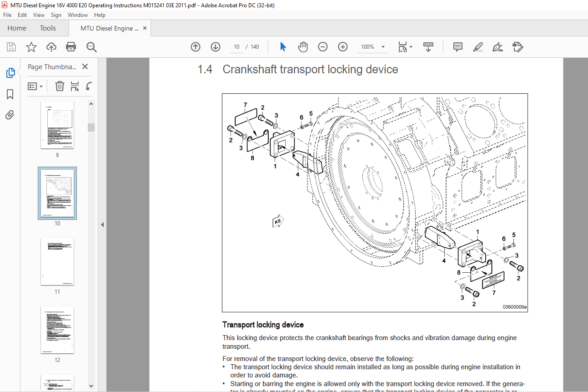Click the heading 'Crankshaft transport locking device'

[x=310, y=70]
